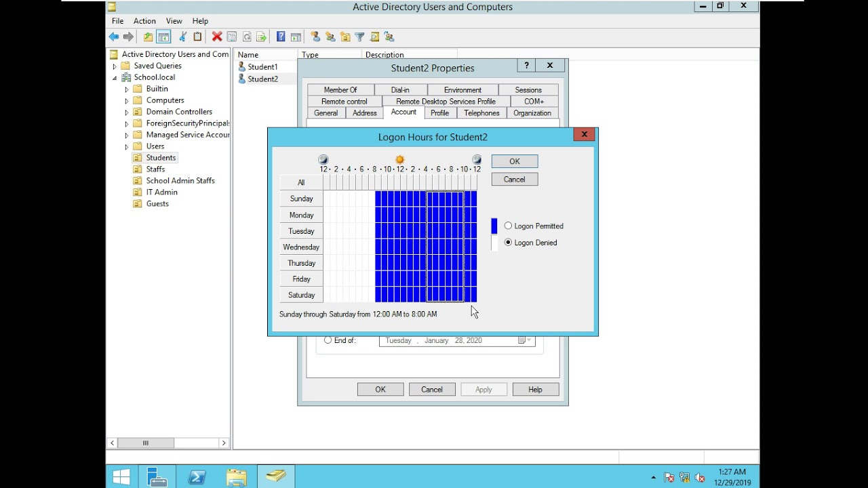Image resolution: width=868 pixels, height=488 pixels.
Task: Show hidden tray icons arrow
Action: (x=654, y=478)
